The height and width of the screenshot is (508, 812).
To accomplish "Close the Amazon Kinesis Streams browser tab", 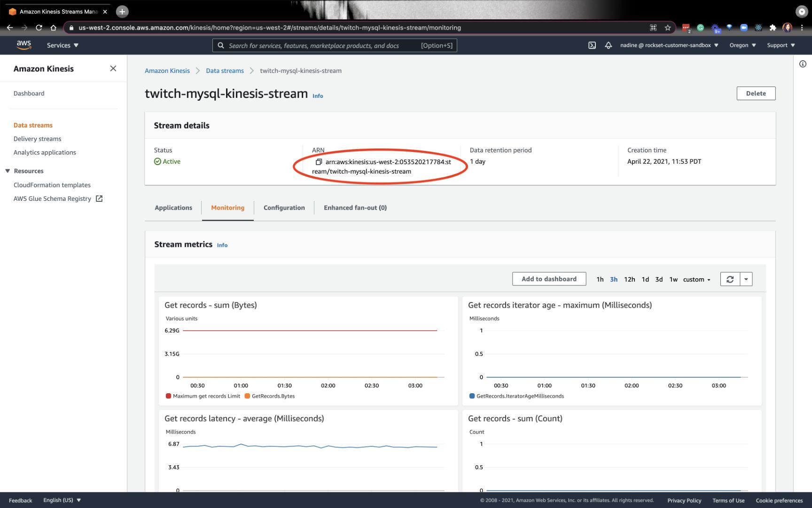I will point(105,12).
